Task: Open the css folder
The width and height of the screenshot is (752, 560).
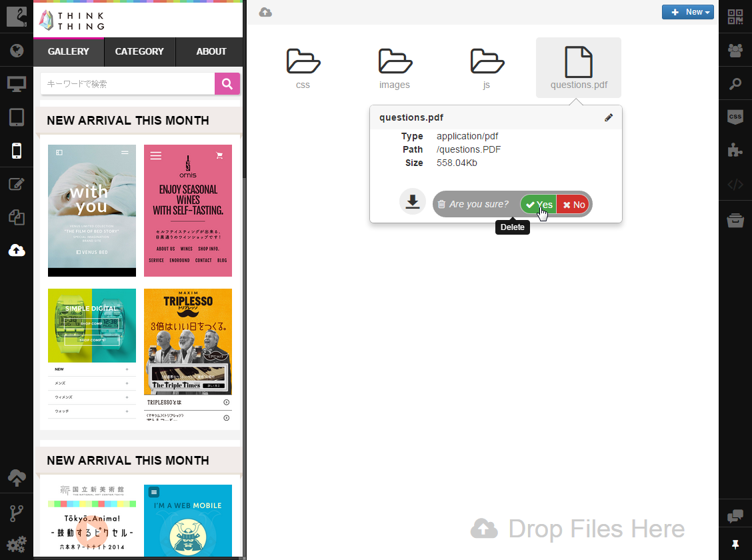Action: coord(303,68)
